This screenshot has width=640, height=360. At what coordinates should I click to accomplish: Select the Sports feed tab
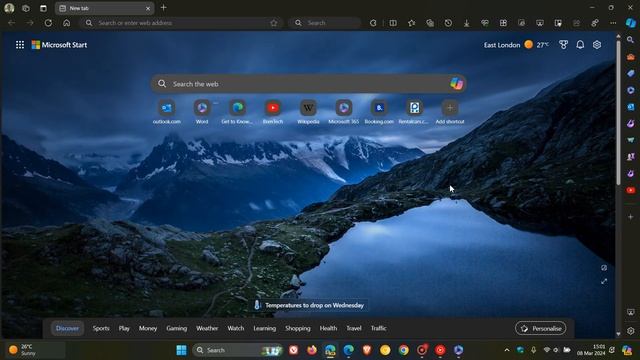point(101,328)
